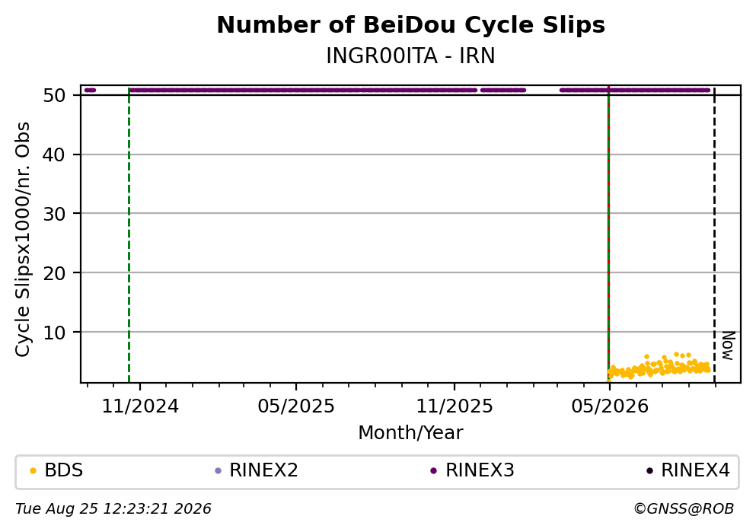Viewport: 756px width, 532px height.
Task: Click the RINEX4 black legend dot
Action: [649, 471]
